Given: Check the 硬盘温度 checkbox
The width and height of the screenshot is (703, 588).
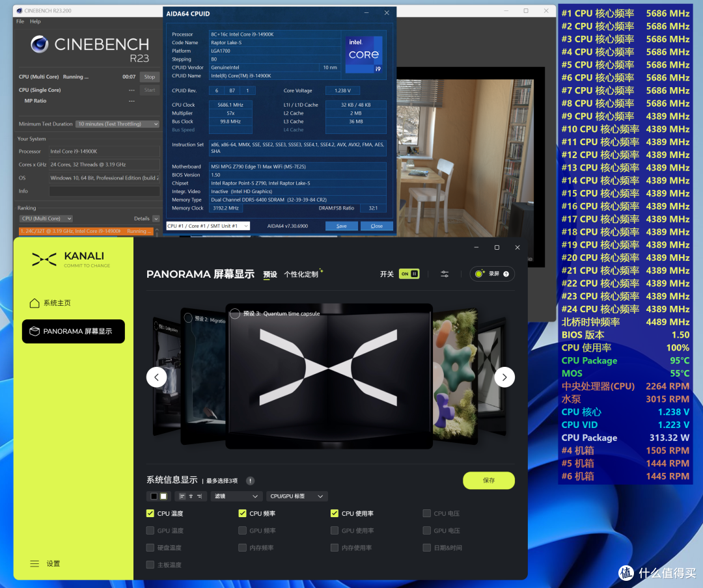Looking at the screenshot, I should [x=150, y=547].
